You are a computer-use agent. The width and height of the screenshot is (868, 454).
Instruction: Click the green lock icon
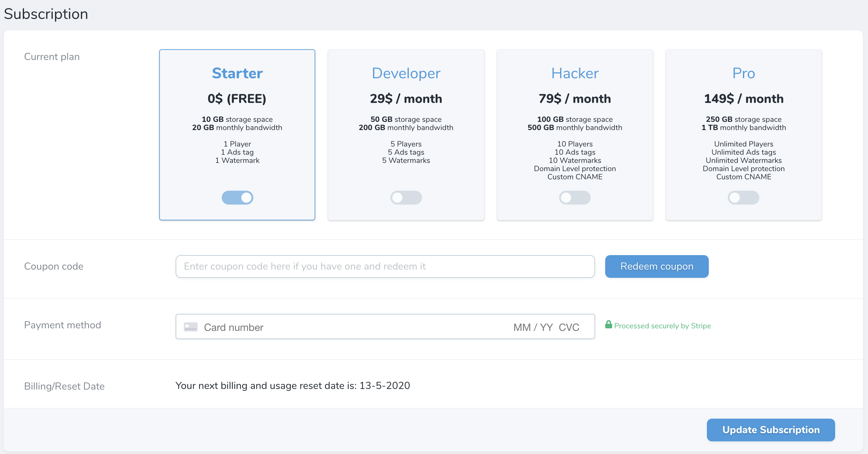(x=609, y=325)
